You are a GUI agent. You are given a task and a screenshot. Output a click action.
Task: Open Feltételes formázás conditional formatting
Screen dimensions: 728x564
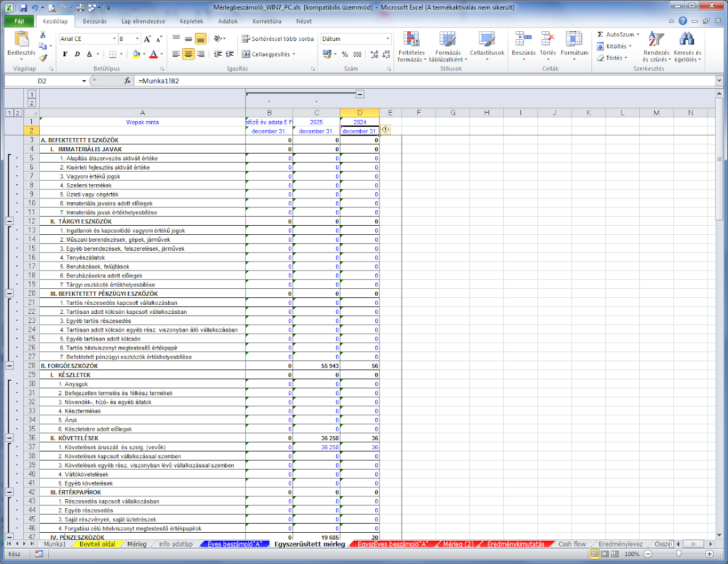pyautogui.click(x=411, y=47)
